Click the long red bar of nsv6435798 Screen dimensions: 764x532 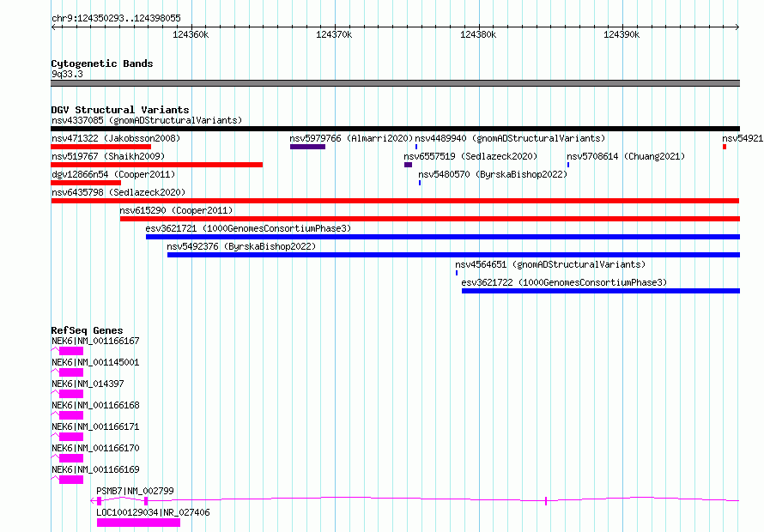pos(395,201)
